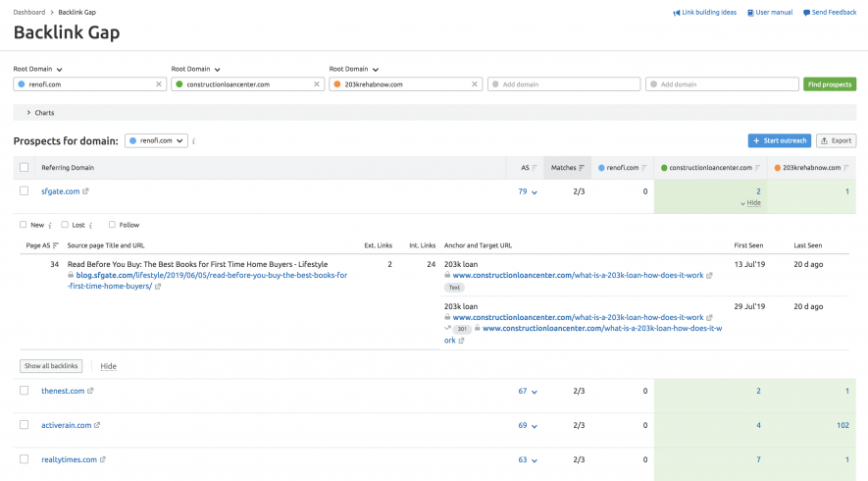Open the 301 redirect target URL link
Screen dimensions: 868x481
(x=583, y=334)
